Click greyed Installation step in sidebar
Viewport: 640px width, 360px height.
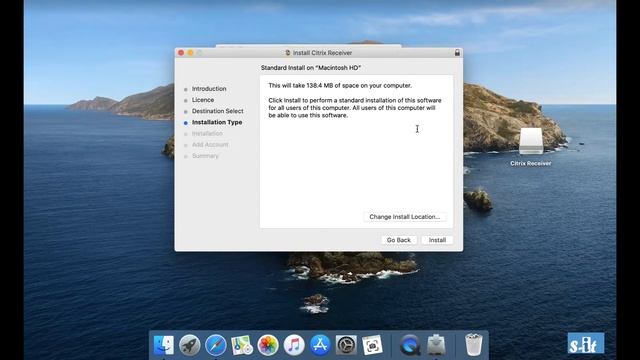pos(207,133)
